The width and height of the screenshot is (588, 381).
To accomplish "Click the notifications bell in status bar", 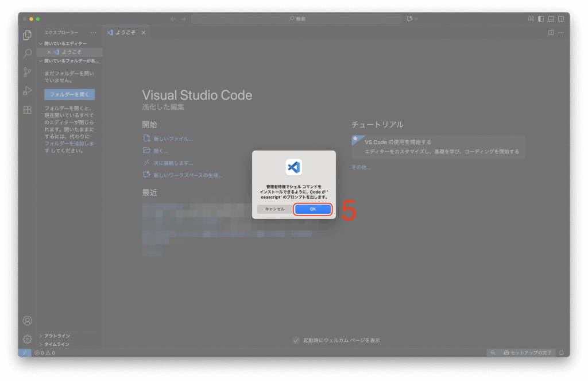I will pyautogui.click(x=561, y=352).
